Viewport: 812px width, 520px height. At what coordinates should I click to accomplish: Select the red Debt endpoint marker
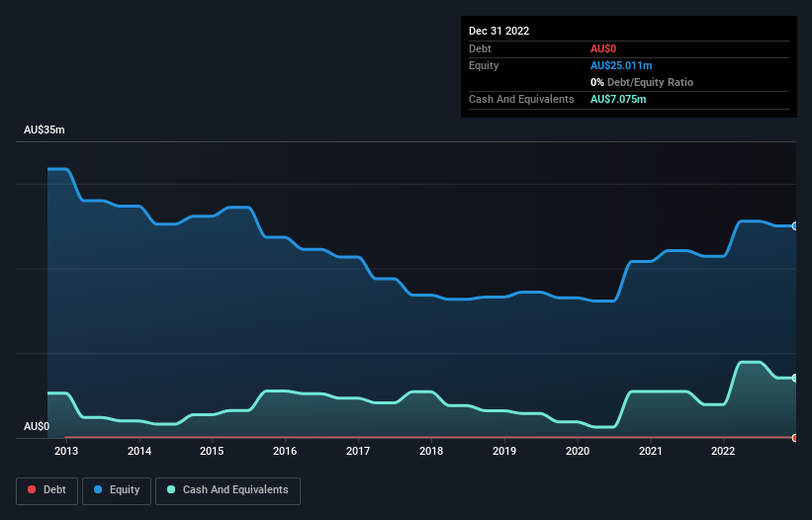tap(795, 438)
